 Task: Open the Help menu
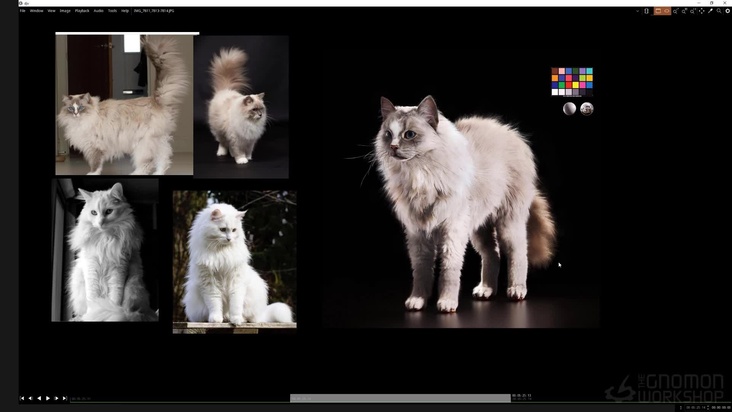pos(125,11)
